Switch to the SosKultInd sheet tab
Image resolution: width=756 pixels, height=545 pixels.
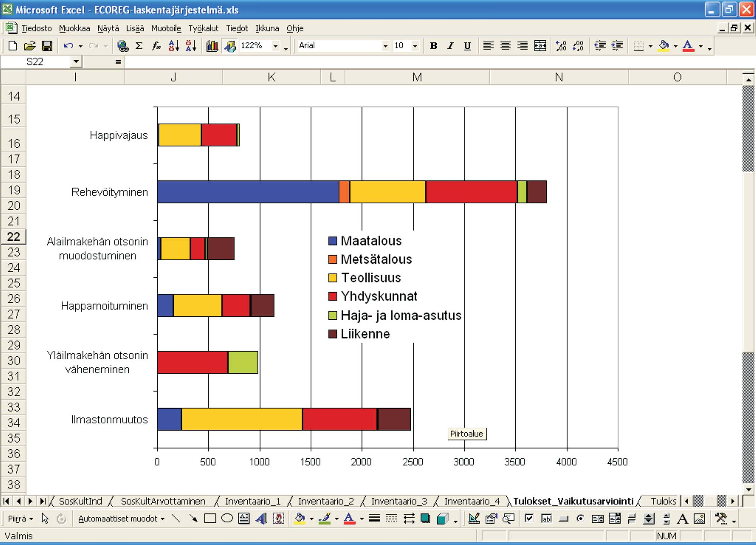(x=81, y=501)
